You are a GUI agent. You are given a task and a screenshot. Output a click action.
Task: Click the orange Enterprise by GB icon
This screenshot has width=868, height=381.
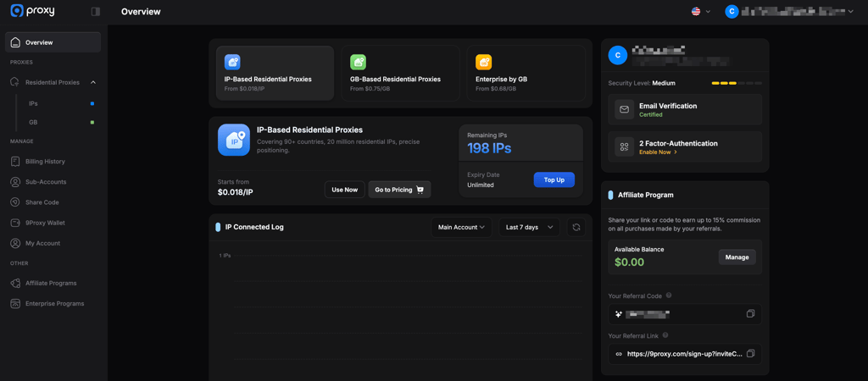(x=483, y=62)
